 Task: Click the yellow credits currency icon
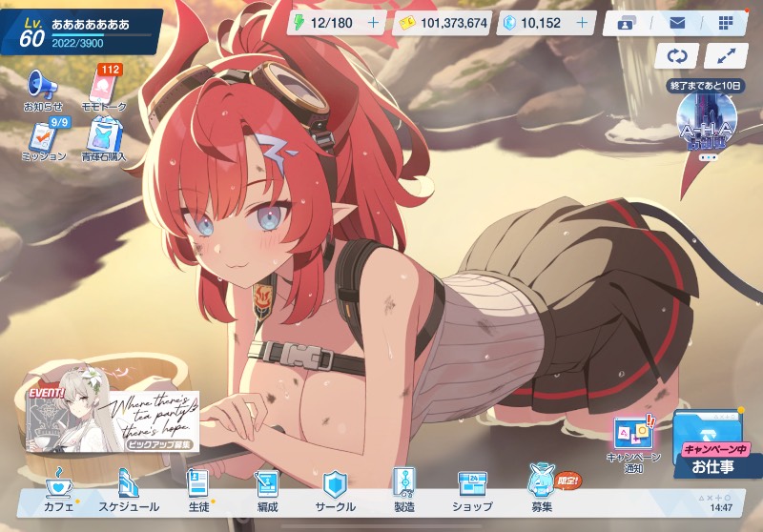pyautogui.click(x=407, y=23)
